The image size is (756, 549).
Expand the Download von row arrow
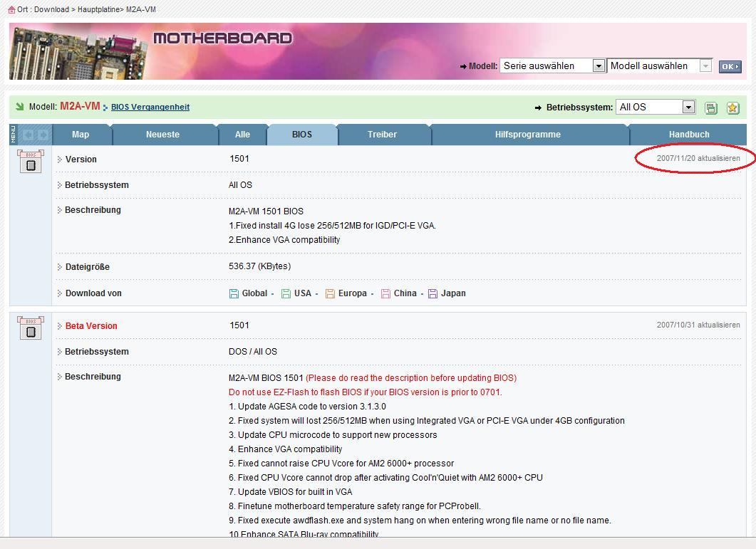tap(60, 293)
